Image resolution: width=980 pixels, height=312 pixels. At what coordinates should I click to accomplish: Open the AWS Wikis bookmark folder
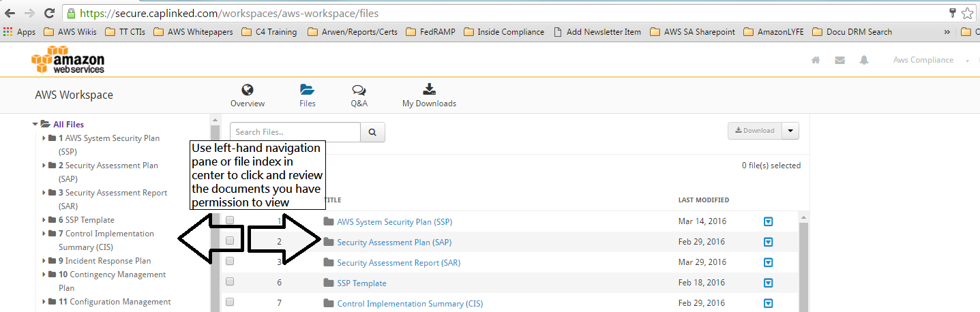[x=70, y=31]
